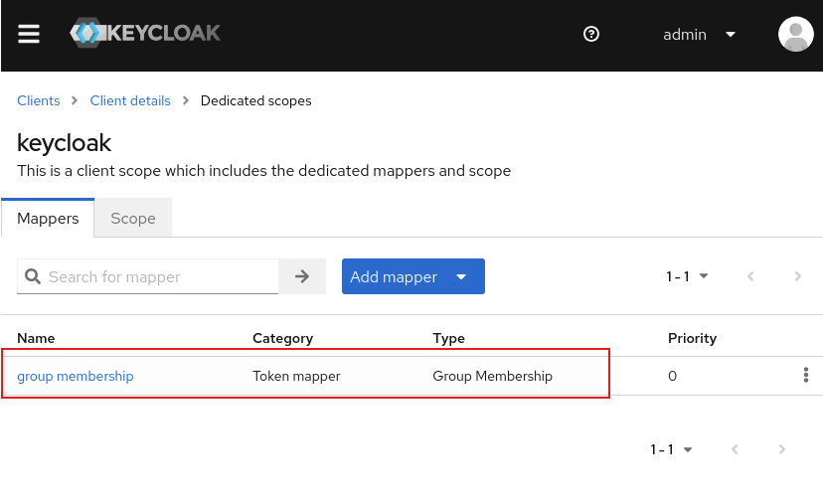Click the Priority column header

693,339
